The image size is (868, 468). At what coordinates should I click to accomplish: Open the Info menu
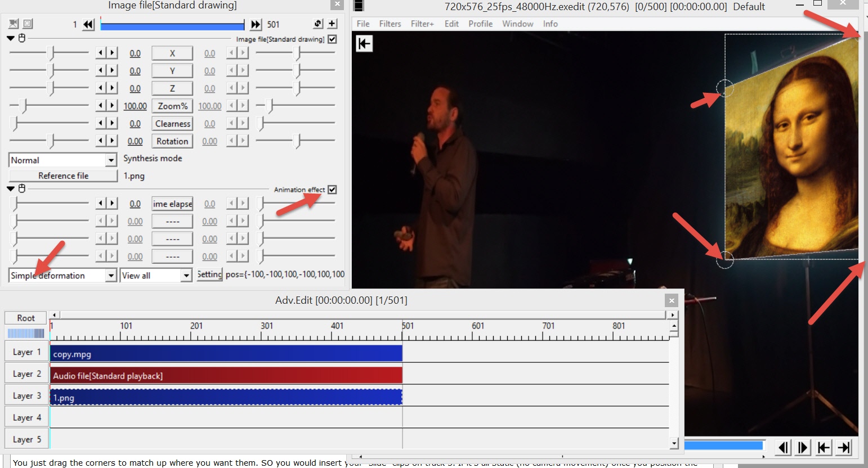point(550,24)
